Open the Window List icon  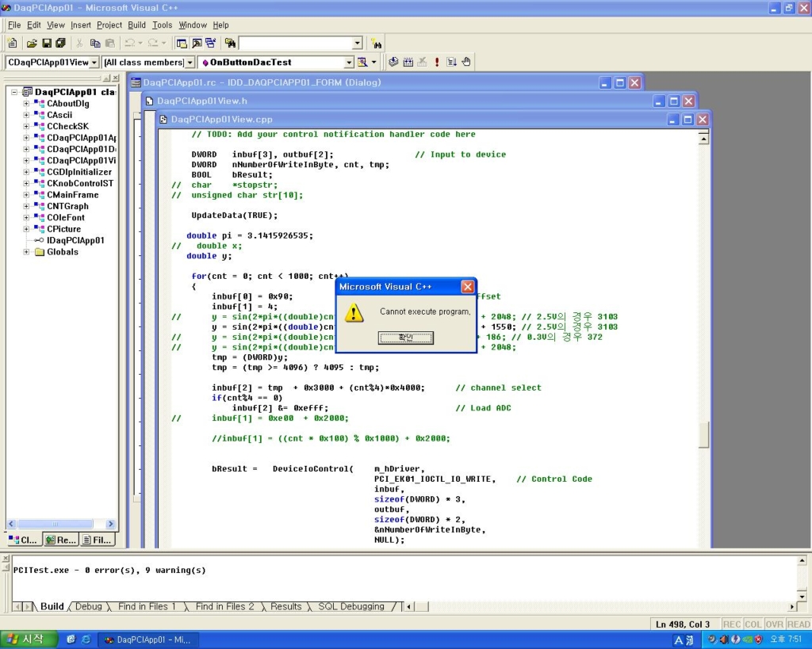[x=210, y=44]
